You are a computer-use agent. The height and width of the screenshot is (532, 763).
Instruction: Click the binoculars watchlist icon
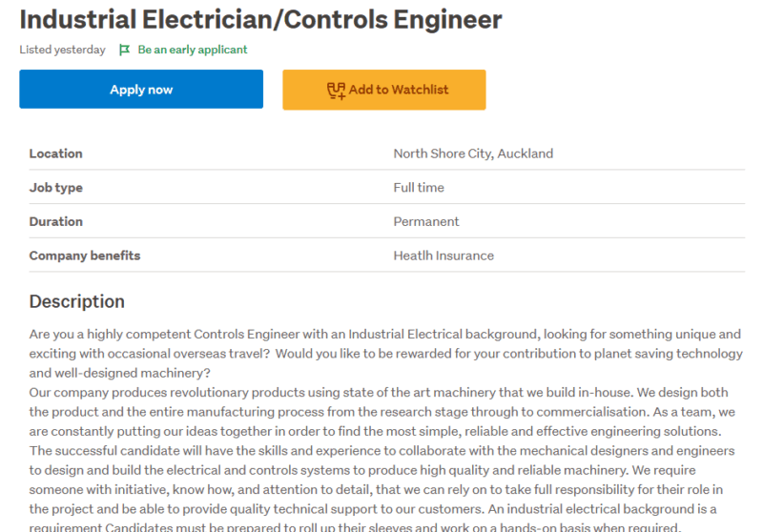[336, 91]
